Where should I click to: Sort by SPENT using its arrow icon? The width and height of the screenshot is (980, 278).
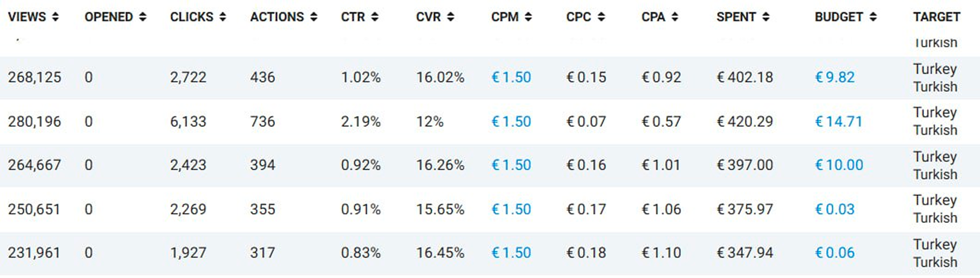(x=766, y=17)
